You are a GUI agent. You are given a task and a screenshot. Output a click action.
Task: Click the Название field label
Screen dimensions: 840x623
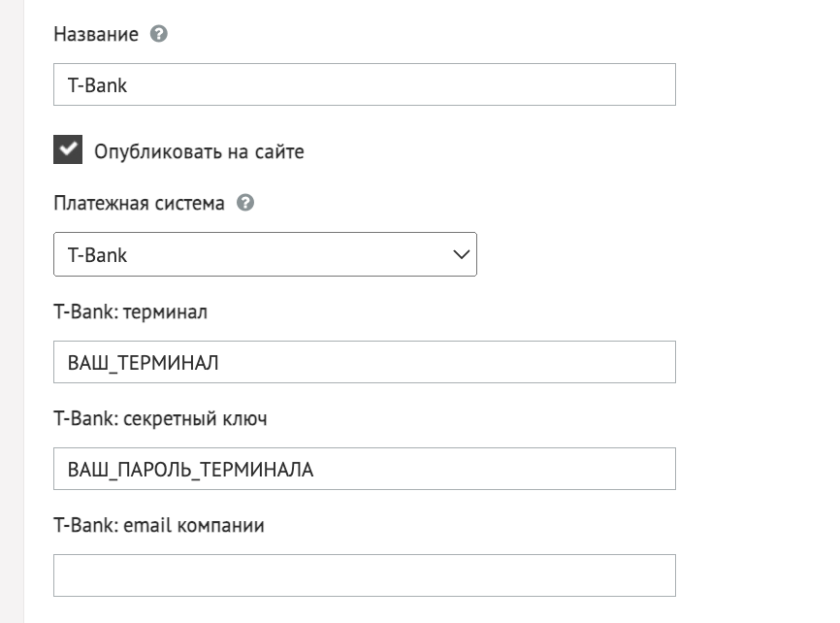pos(96,34)
